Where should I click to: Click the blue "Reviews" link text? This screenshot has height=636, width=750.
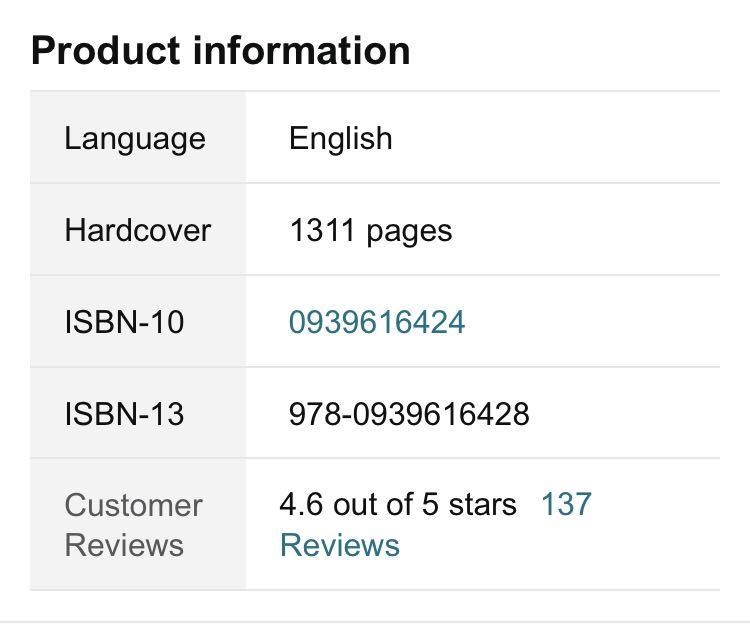coord(340,545)
